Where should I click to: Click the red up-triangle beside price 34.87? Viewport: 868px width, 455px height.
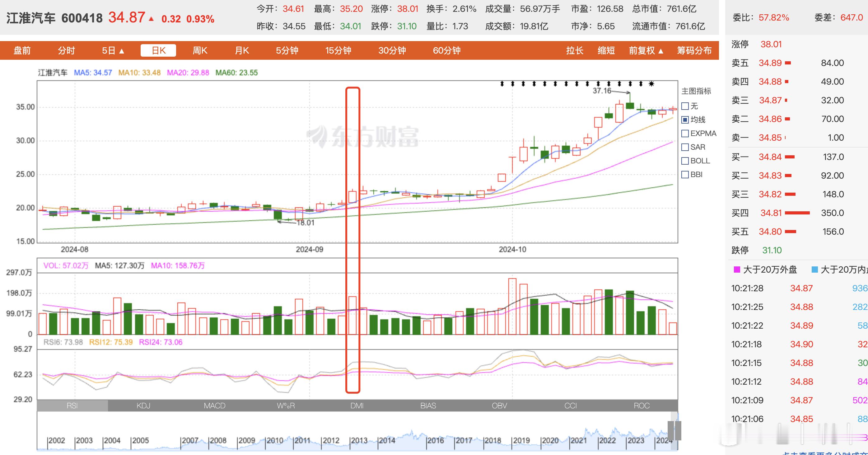(151, 19)
